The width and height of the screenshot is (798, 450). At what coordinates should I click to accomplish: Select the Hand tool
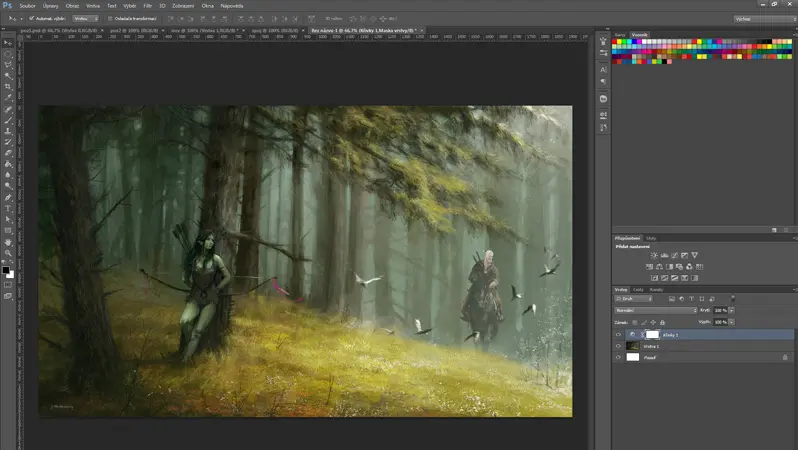[x=8, y=242]
